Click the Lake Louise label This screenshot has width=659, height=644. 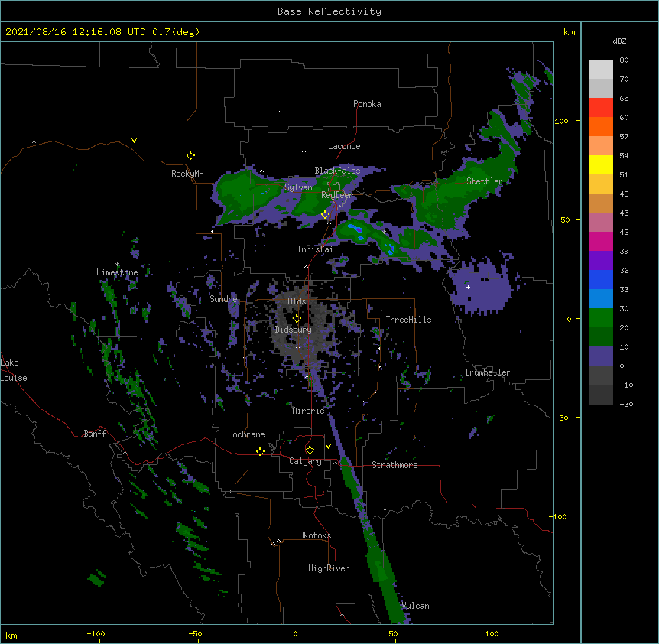pyautogui.click(x=14, y=370)
